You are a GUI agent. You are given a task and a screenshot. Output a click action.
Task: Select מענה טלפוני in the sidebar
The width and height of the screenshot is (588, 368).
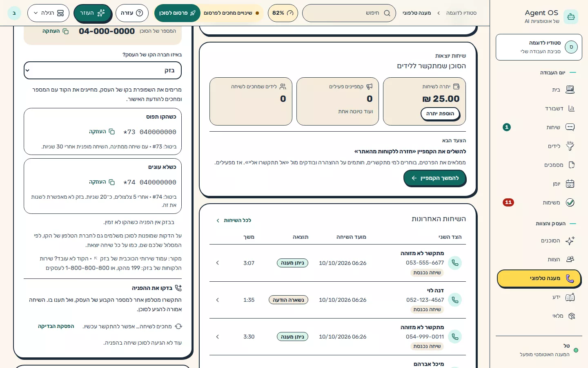click(x=539, y=278)
